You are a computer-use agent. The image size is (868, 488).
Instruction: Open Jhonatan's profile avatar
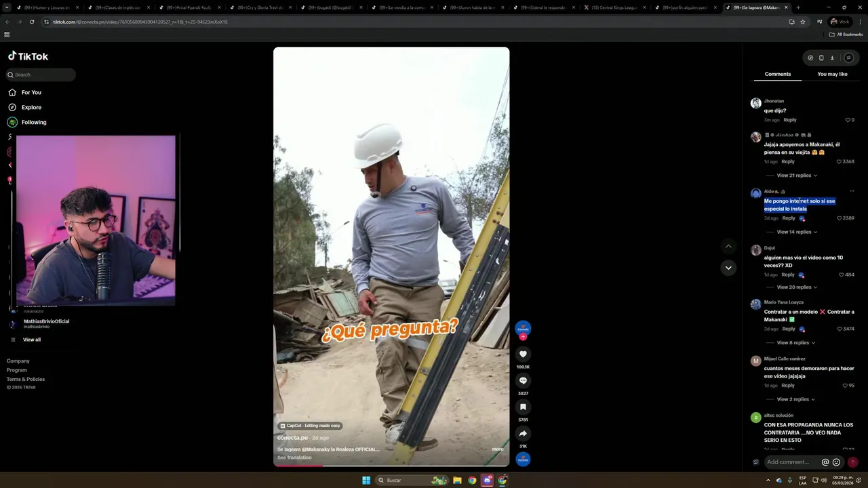[x=755, y=103]
